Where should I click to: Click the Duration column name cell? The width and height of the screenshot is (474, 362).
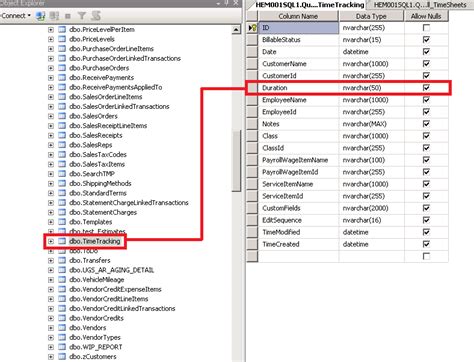click(298, 88)
